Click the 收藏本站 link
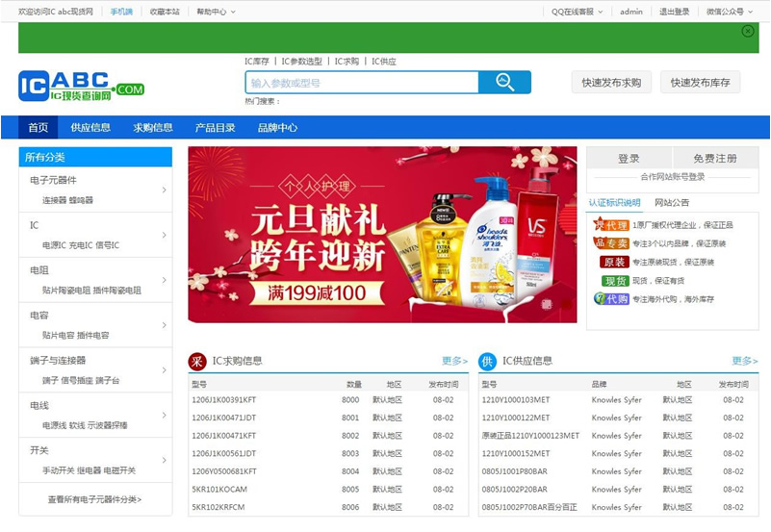Screen dimensions: 771x532 pos(165,12)
